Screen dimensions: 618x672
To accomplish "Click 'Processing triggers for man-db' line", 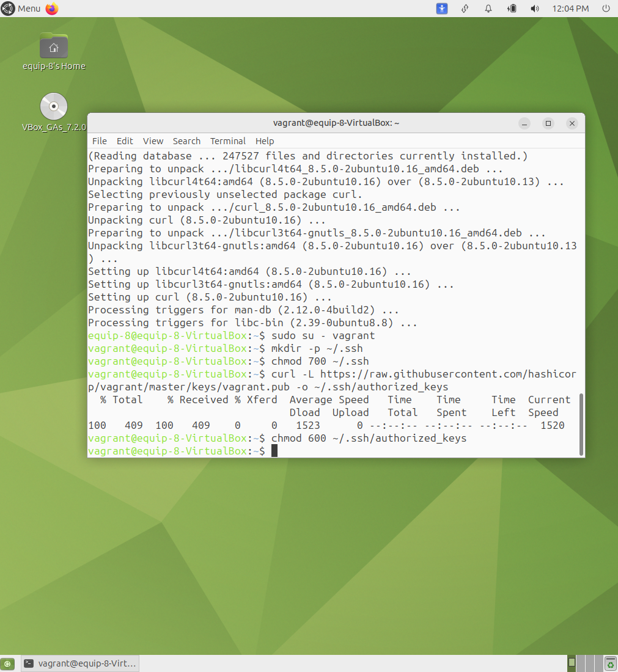I will pyautogui.click(x=244, y=310).
